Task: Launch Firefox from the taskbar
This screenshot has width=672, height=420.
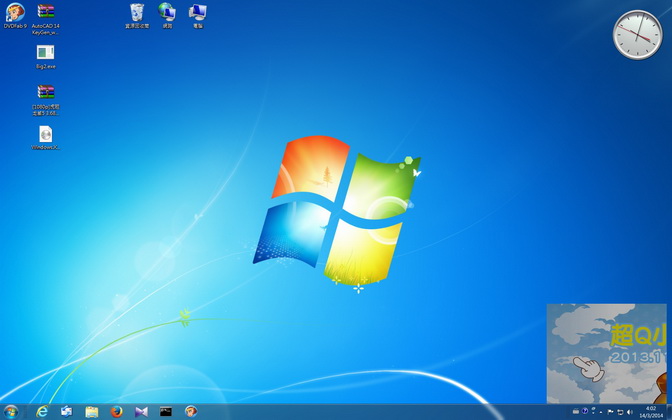Action: coord(116,412)
